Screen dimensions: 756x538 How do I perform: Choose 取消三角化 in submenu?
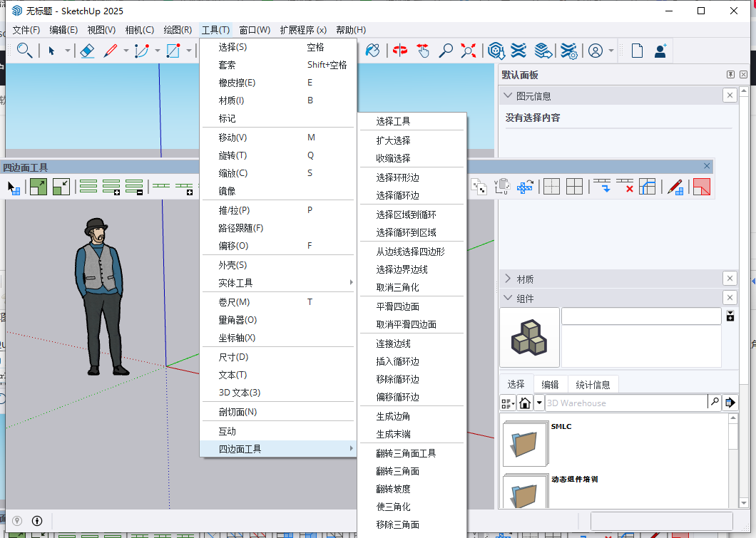point(412,287)
